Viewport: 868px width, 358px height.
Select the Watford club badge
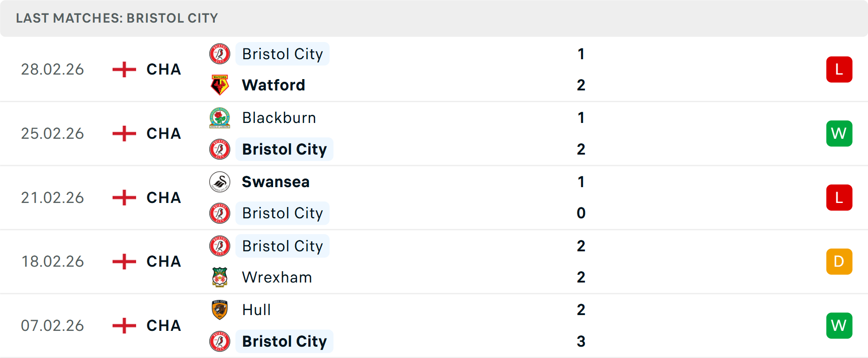click(x=220, y=85)
